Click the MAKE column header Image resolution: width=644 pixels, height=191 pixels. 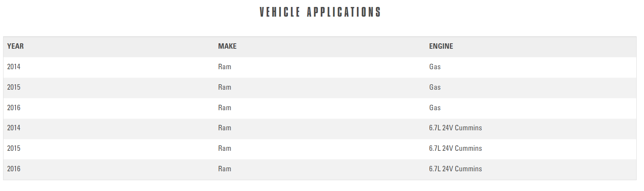coord(227,46)
